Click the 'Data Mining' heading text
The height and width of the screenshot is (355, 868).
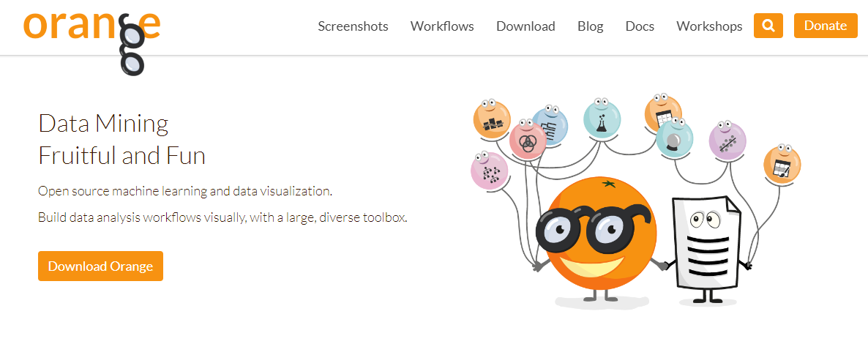(103, 124)
